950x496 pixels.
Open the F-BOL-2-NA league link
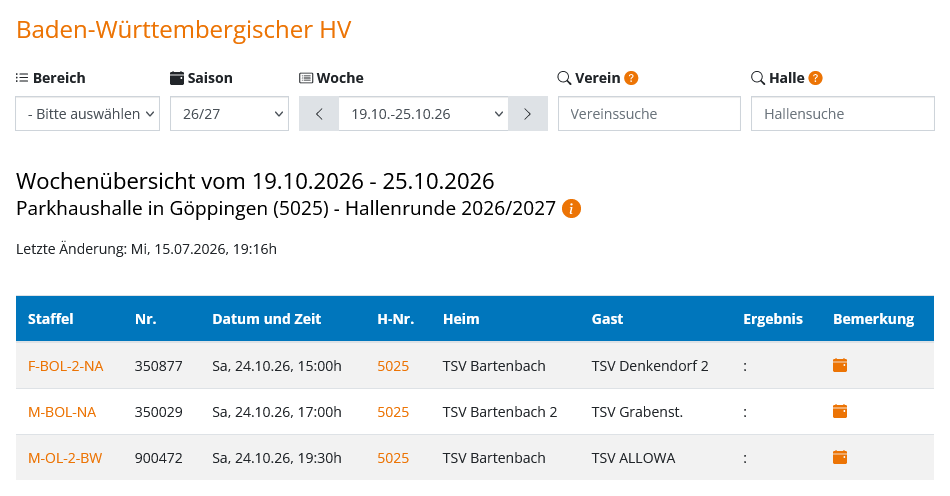65,366
